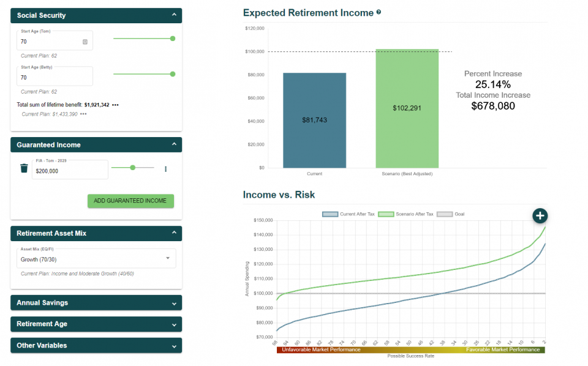Collapse the Guaranteed Income header

174,145
